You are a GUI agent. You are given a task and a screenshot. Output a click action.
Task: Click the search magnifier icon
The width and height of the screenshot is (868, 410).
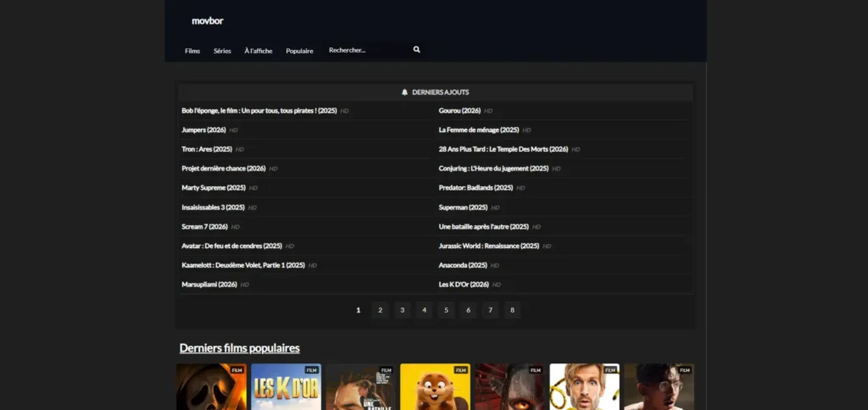416,50
